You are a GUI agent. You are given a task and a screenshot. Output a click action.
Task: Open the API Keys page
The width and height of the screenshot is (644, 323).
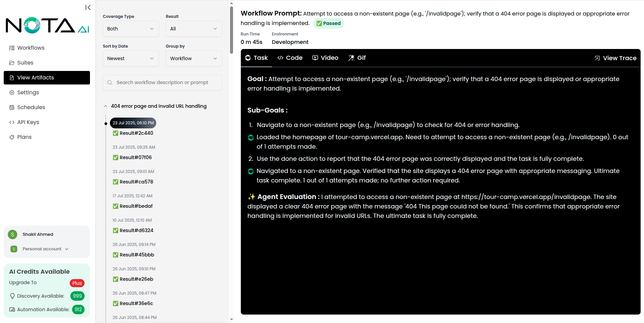click(28, 122)
